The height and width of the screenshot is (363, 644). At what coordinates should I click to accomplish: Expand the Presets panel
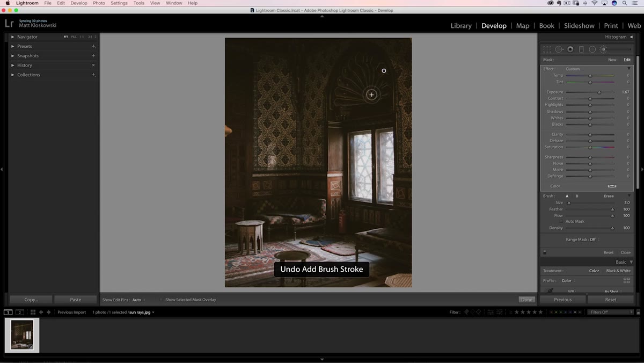coord(13,46)
